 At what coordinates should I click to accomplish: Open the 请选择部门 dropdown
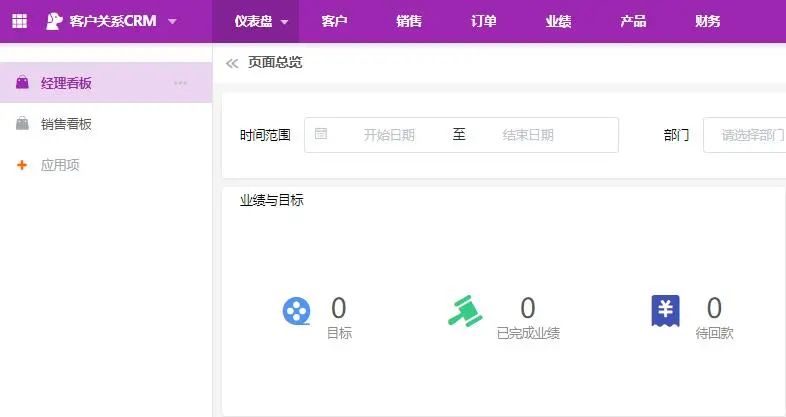745,135
